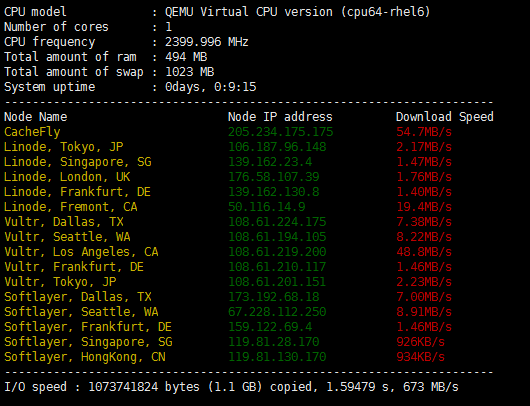Click the 48.8MB/s speed for Los Angeles
The width and height of the screenshot is (530, 406).
424,252
